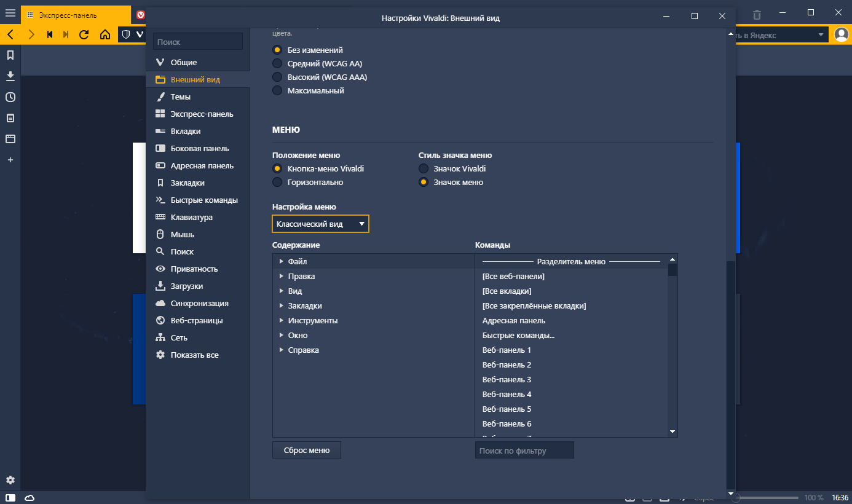Adjust the page zoom slider
Image resolution: width=852 pixels, height=504 pixels.
765,498
